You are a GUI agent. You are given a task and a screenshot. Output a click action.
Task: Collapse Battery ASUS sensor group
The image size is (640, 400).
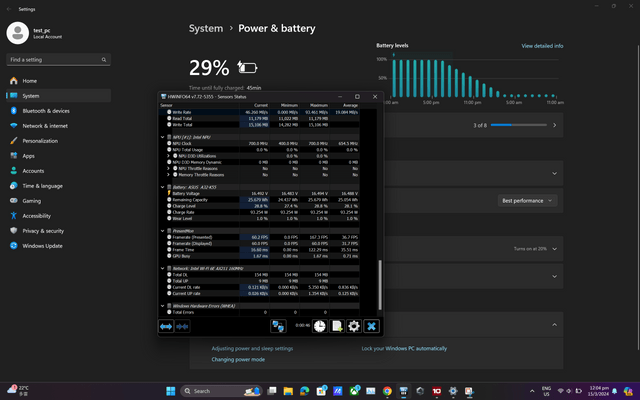pyautogui.click(x=162, y=187)
